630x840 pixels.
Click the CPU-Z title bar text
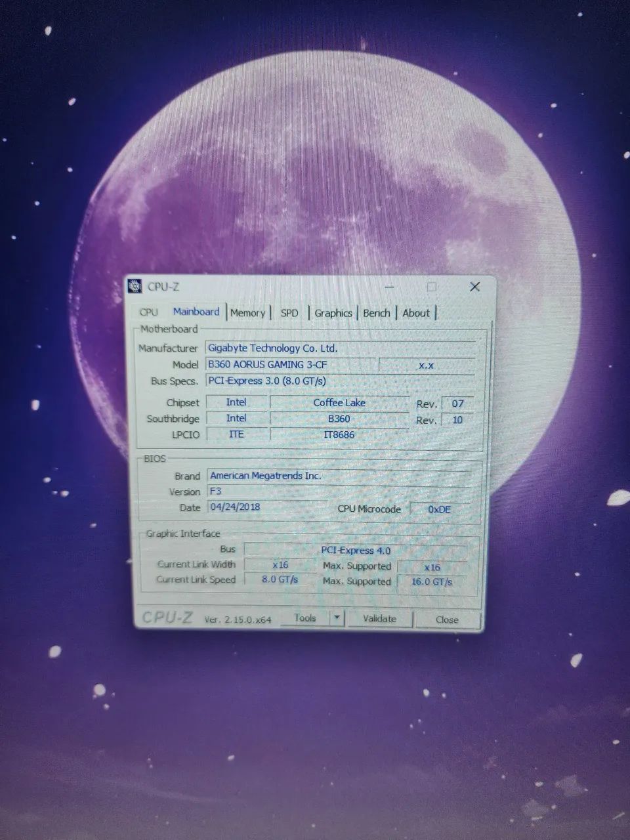pyautogui.click(x=163, y=286)
